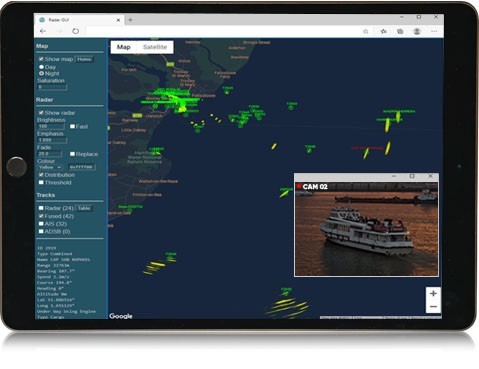Click the CAM 02 ferry video feed
Image resolution: width=479 pixels, height=369 pixels.
[x=366, y=229]
